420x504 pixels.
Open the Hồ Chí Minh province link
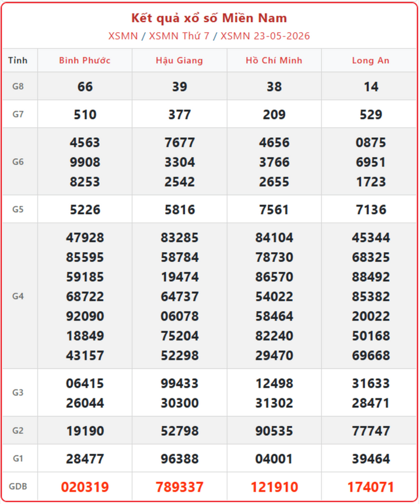(274, 60)
